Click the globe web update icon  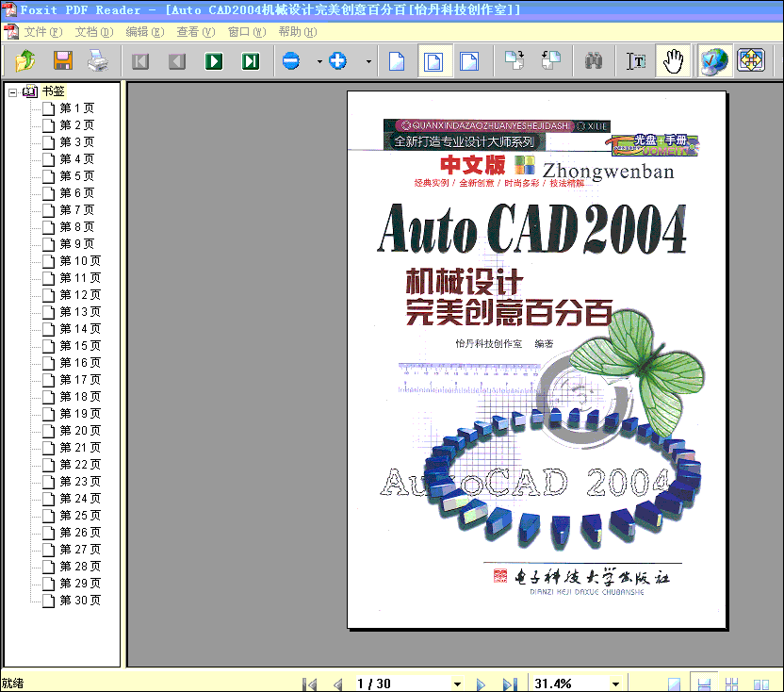point(714,61)
